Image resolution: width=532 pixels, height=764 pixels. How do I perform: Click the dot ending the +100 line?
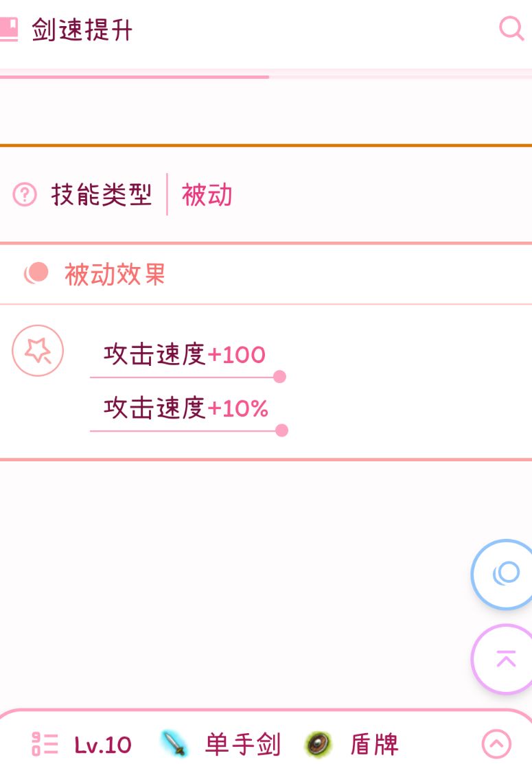(x=279, y=377)
